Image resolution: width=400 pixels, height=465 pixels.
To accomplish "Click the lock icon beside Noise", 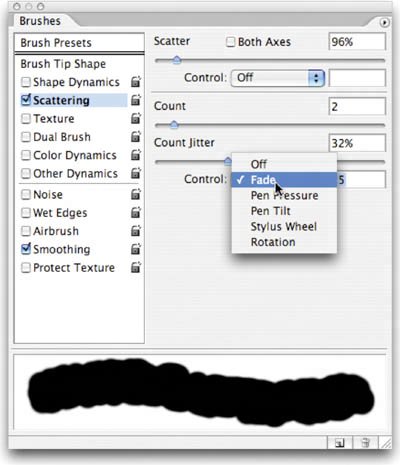I will [x=136, y=194].
